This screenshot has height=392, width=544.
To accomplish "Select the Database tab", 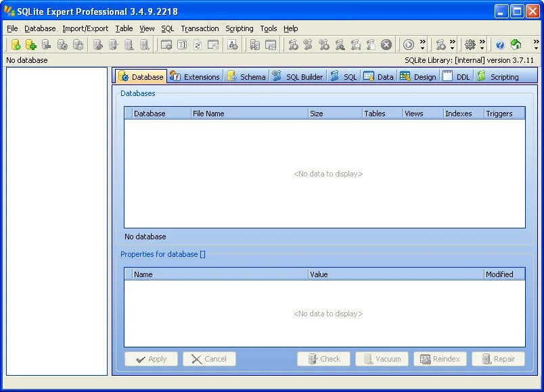I will [x=141, y=76].
